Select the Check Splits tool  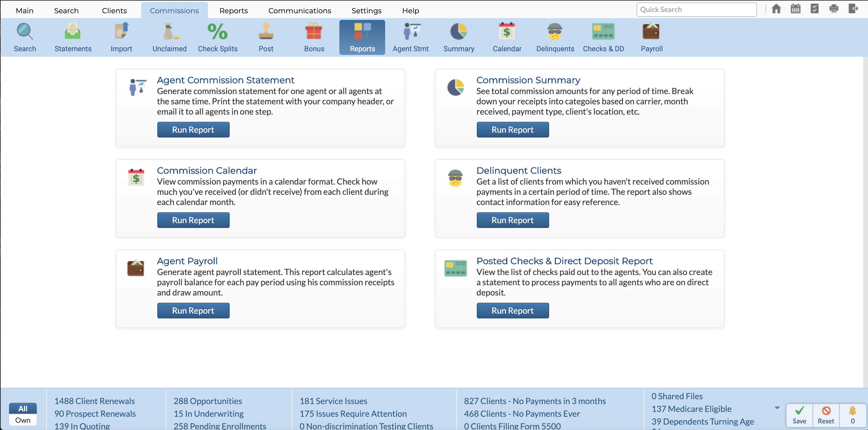pyautogui.click(x=218, y=37)
